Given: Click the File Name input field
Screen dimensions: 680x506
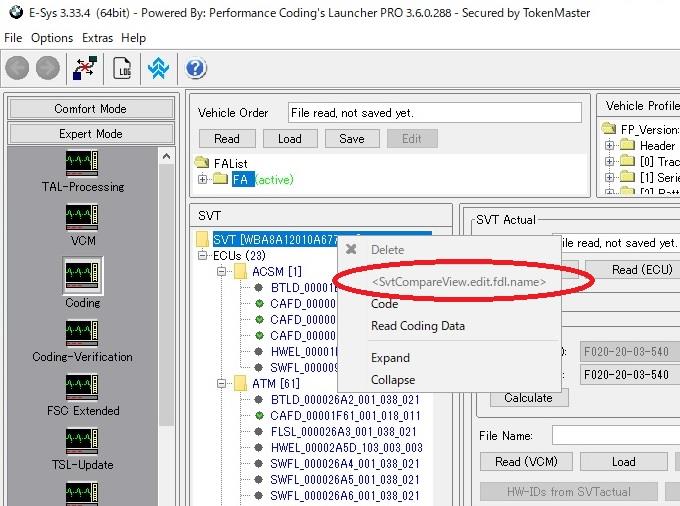Looking at the screenshot, I should [616, 435].
